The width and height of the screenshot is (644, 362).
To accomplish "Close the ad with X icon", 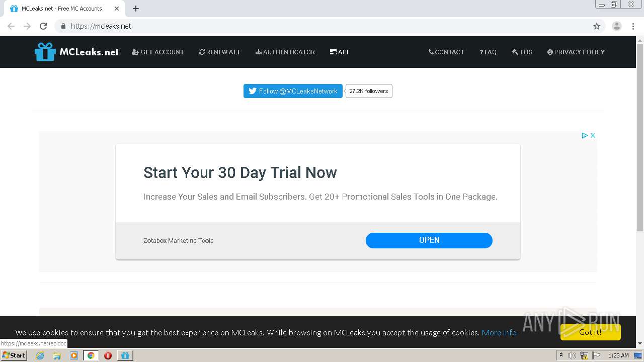I will tap(593, 135).
